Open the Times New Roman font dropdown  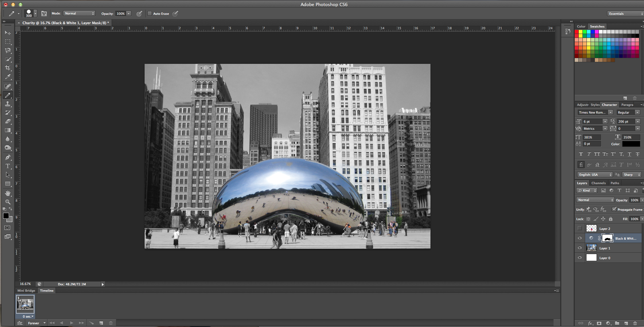point(595,112)
